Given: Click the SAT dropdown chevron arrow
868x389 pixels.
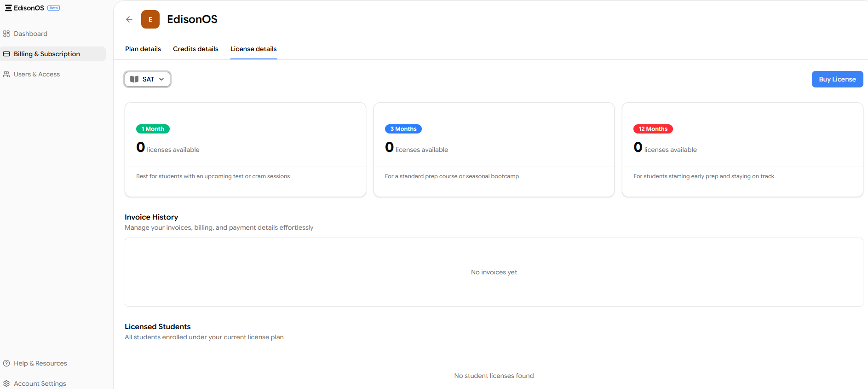Looking at the screenshot, I should point(161,79).
